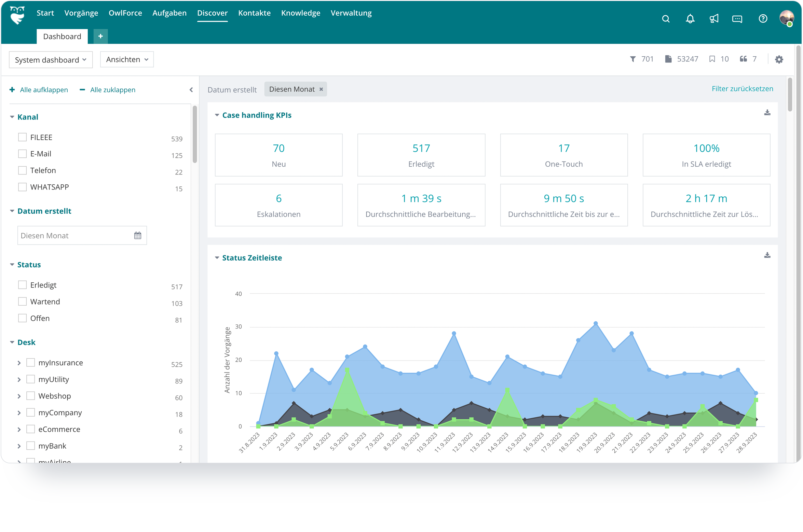803x532 pixels.
Task: Click the bookmark icon showing 10
Action: (x=712, y=59)
